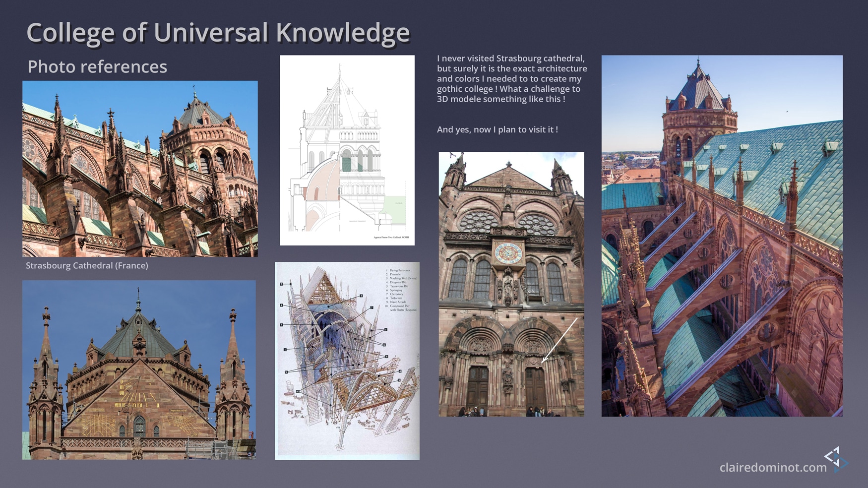The height and width of the screenshot is (488, 868).
Task: Open the clock facade photo with doorways
Action: tap(511, 284)
